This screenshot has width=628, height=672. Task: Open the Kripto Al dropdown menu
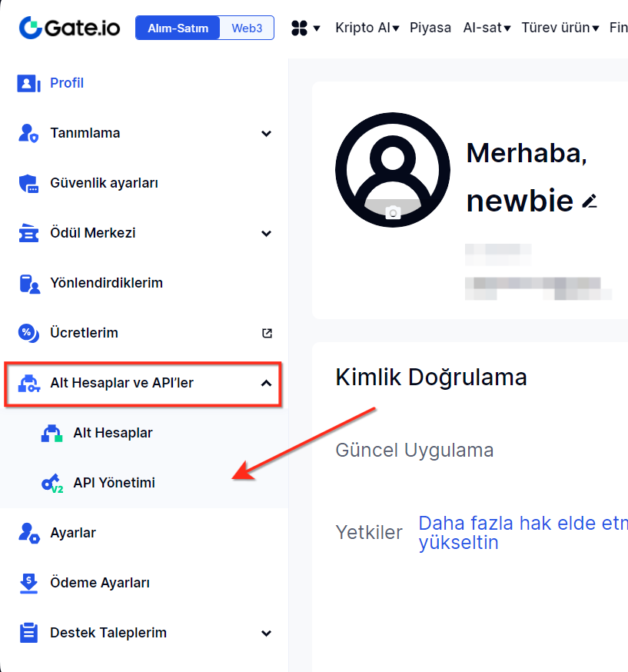[x=367, y=28]
